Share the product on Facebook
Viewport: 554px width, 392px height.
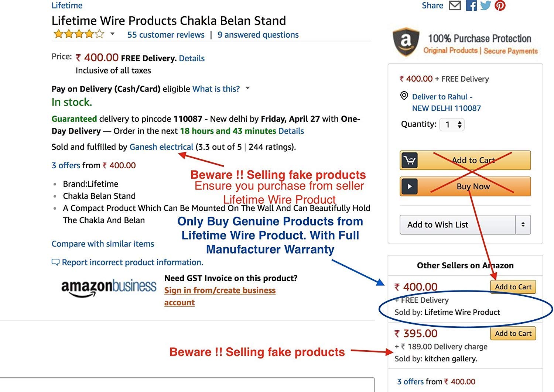[471, 6]
